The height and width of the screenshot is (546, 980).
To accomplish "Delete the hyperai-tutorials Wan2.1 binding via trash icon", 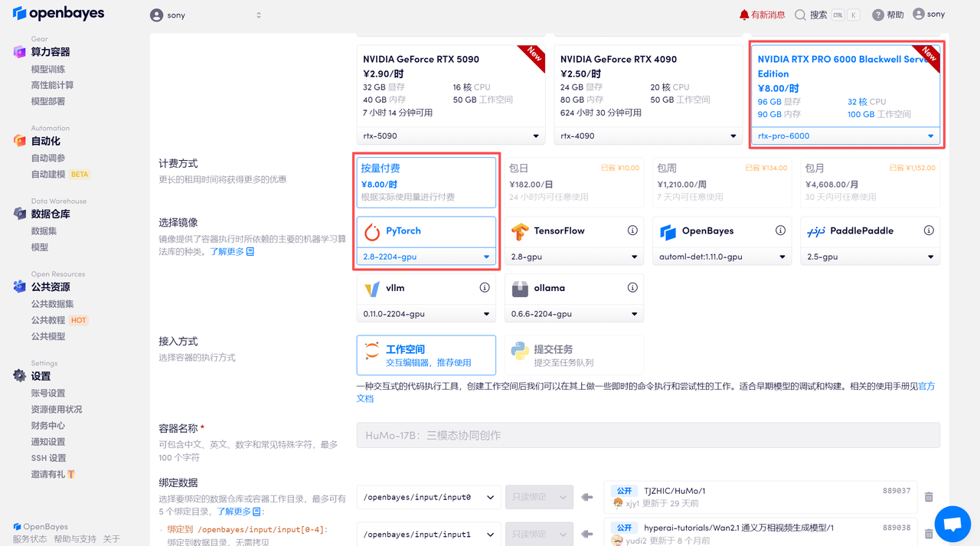I will (x=929, y=534).
